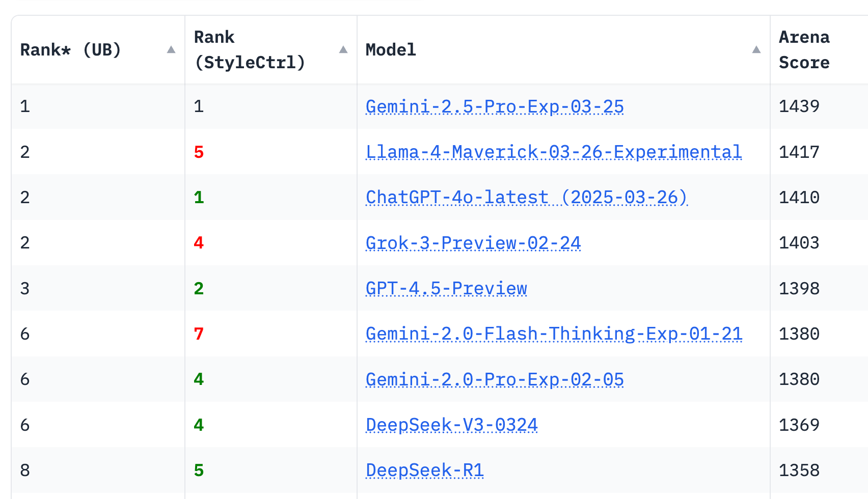Click green StyleCtrl rank 2 for GPT-4.5-Preview

point(199,288)
